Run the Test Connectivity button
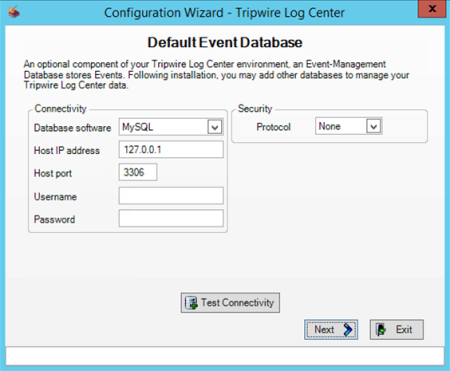Image resolution: width=450 pixels, height=371 pixels. point(230,303)
